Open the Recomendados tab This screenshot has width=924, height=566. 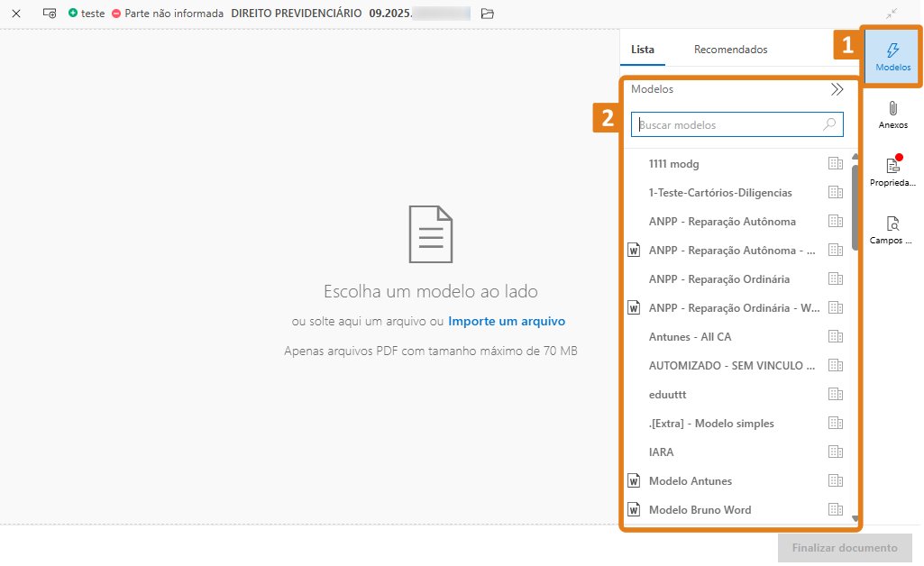(x=730, y=49)
